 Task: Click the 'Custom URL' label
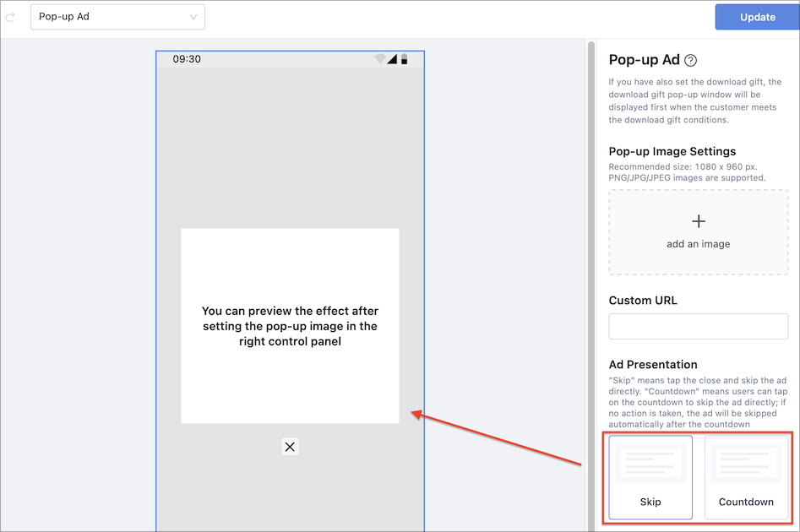643,301
